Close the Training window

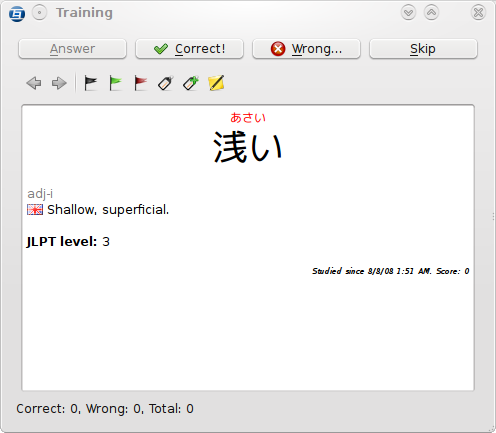tap(478, 13)
